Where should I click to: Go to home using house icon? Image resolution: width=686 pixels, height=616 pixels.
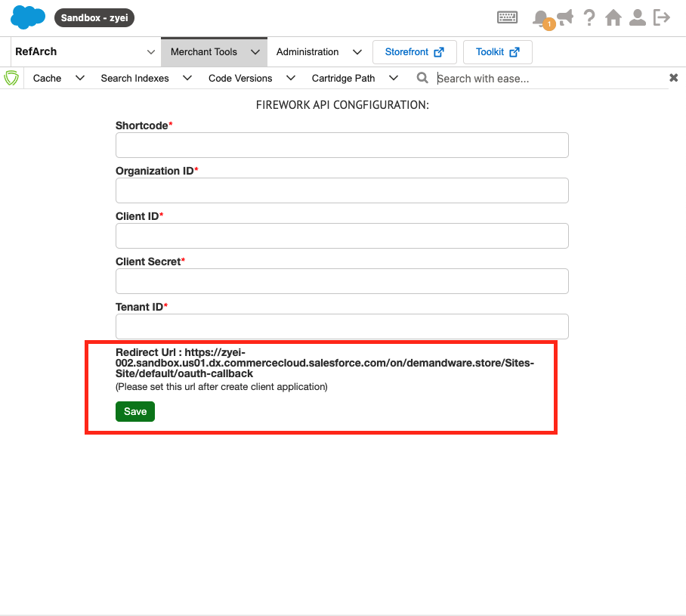point(613,17)
